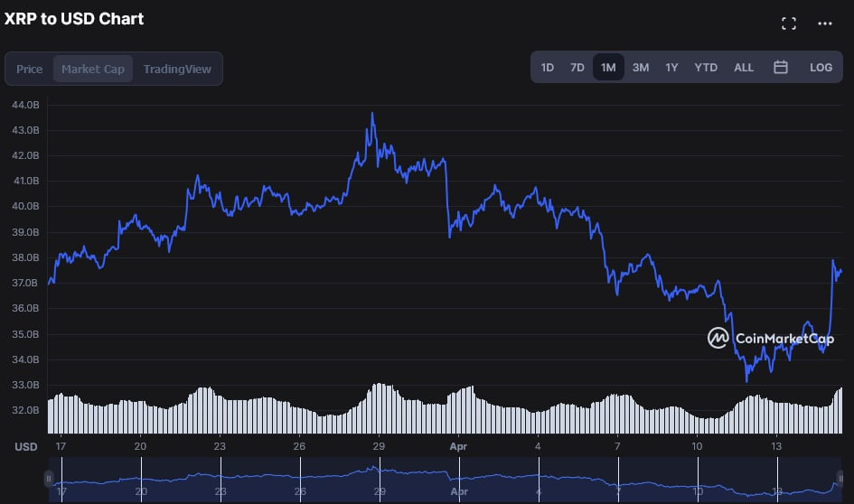Click the 29 marker in mini timeline
The width and height of the screenshot is (854, 504).
[380, 491]
